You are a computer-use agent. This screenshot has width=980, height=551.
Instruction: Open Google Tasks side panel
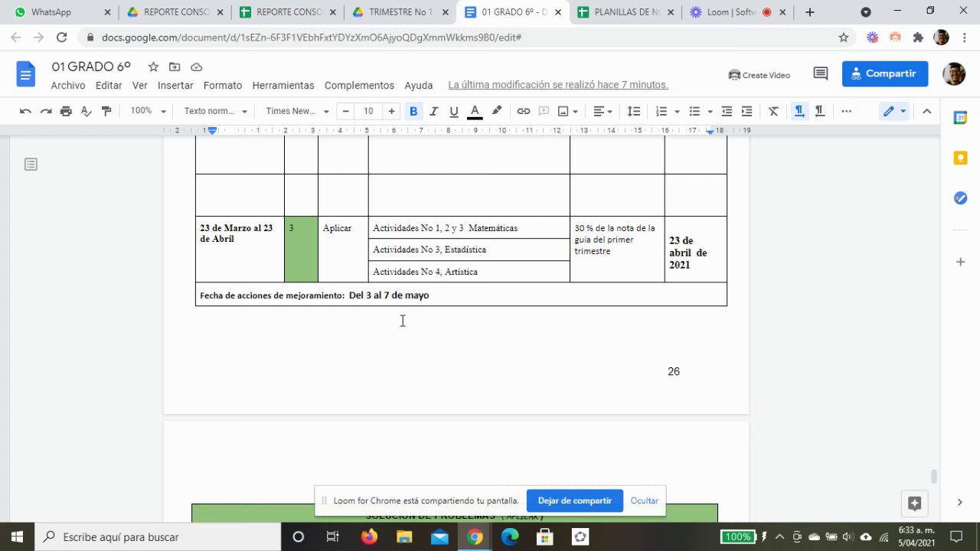point(960,198)
